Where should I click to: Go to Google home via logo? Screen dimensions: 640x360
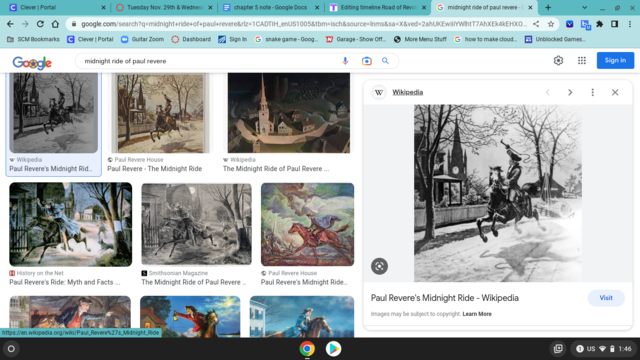(x=32, y=62)
